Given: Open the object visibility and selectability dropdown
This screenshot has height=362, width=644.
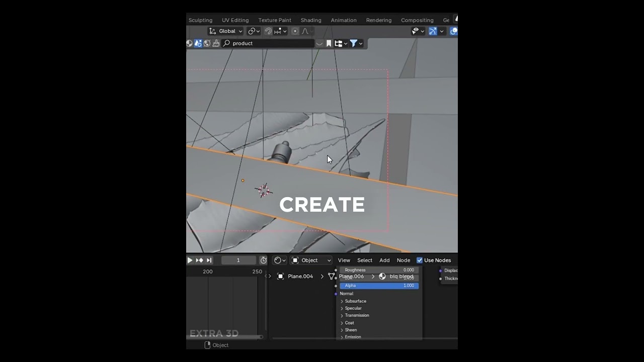Looking at the screenshot, I should tap(418, 31).
